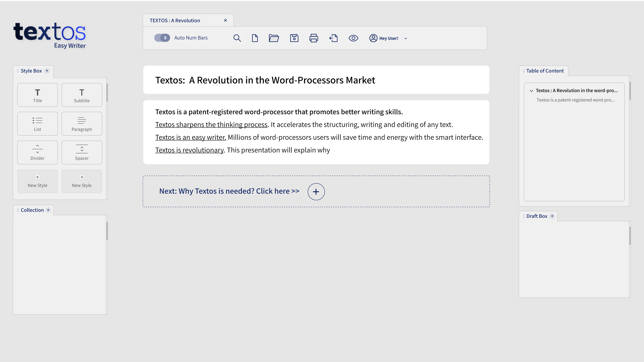Click the bold patent-registered sentence
Image resolution: width=644 pixels, height=362 pixels.
pyautogui.click(x=279, y=112)
